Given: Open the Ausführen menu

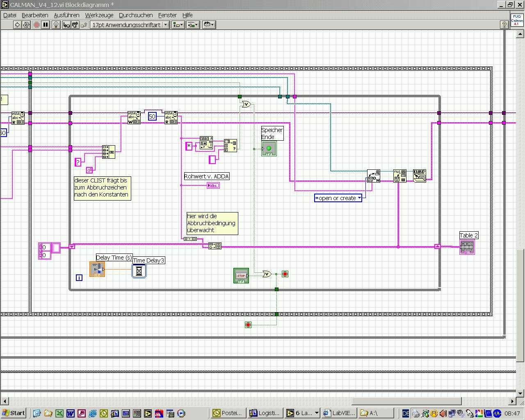Looking at the screenshot, I should [66, 15].
